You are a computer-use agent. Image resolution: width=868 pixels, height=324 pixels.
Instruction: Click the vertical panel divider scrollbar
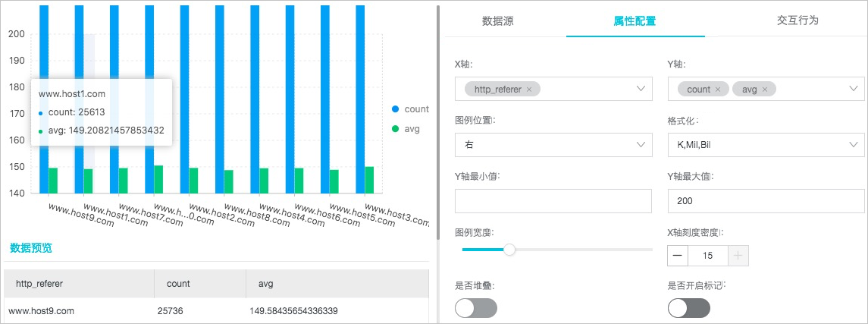tap(437, 122)
